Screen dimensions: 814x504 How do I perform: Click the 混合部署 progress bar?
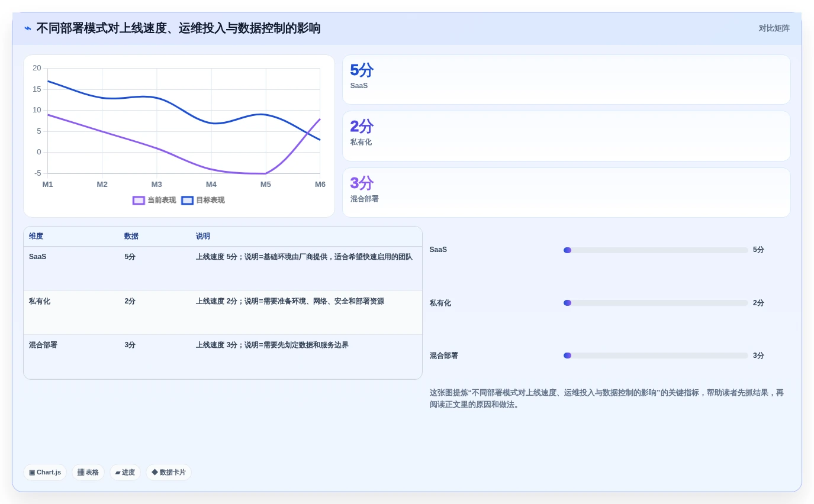(x=656, y=356)
